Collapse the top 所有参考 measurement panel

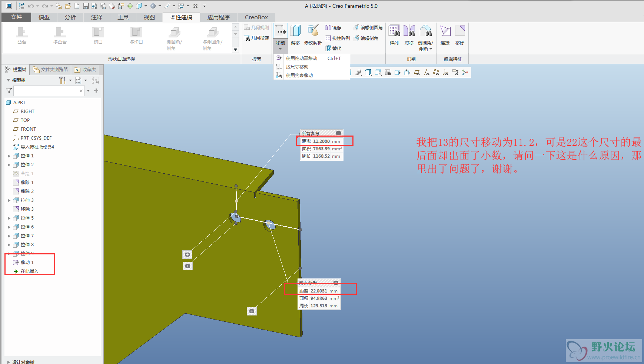pos(338,133)
